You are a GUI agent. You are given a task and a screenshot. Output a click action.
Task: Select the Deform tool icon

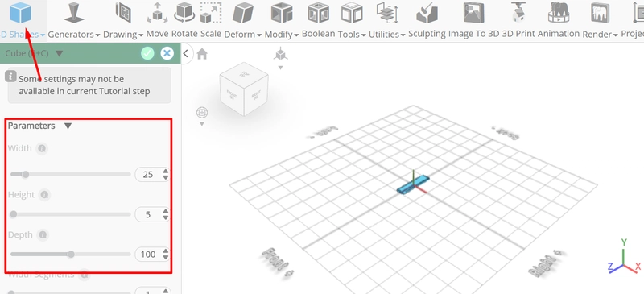click(x=243, y=13)
